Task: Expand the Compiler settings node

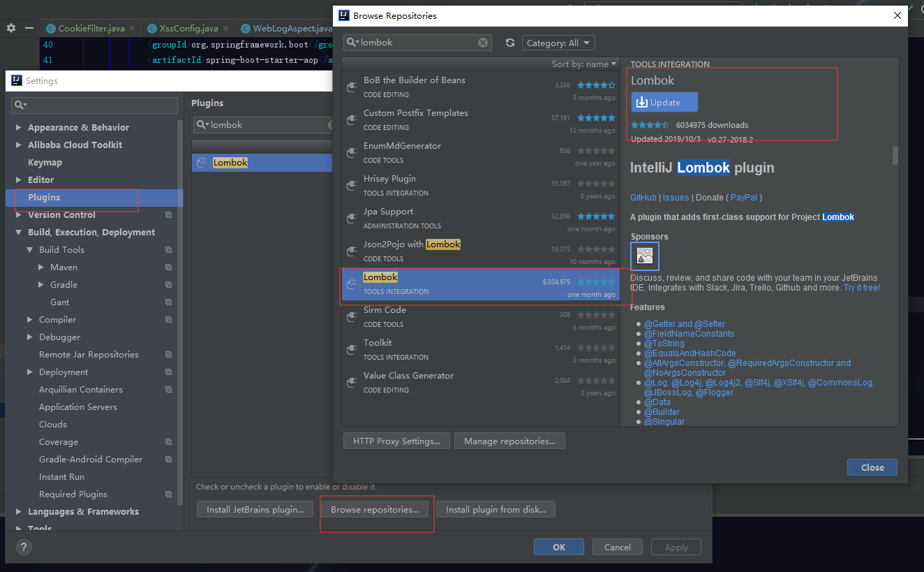Action: pos(30,320)
